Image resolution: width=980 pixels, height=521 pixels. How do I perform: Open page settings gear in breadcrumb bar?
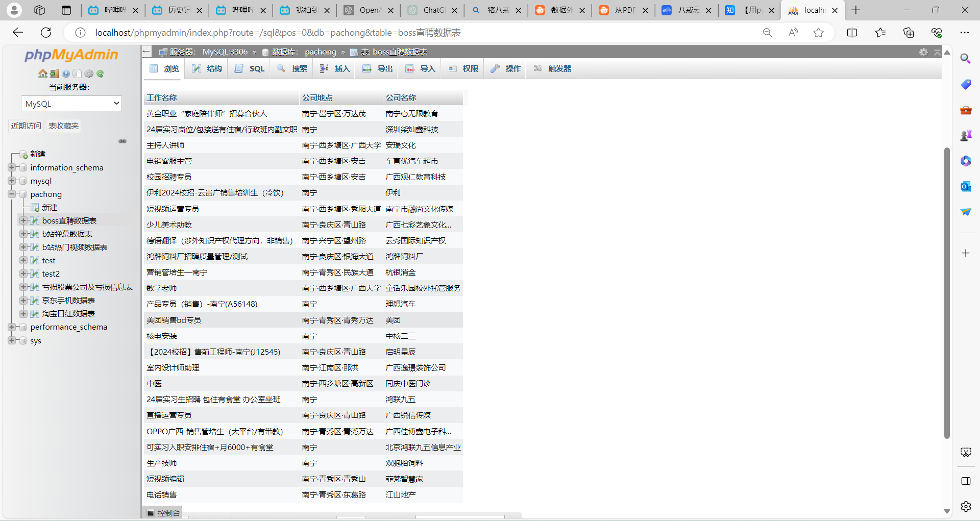tap(923, 52)
